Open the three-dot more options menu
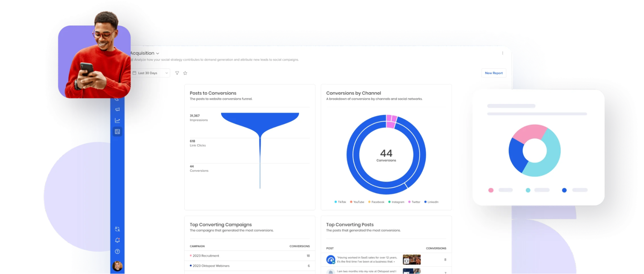This screenshot has width=644, height=274. pyautogui.click(x=502, y=53)
